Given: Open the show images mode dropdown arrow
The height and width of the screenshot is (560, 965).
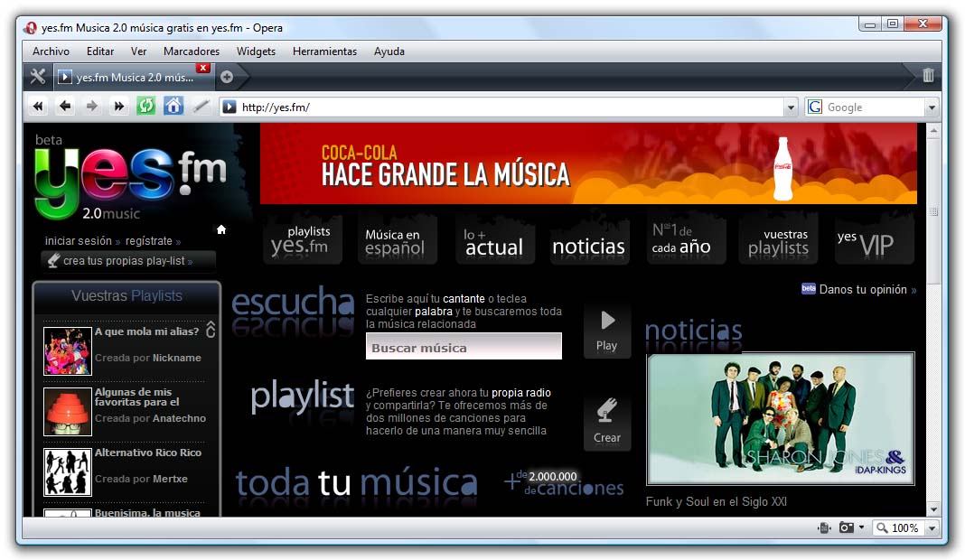Looking at the screenshot, I should (861, 527).
